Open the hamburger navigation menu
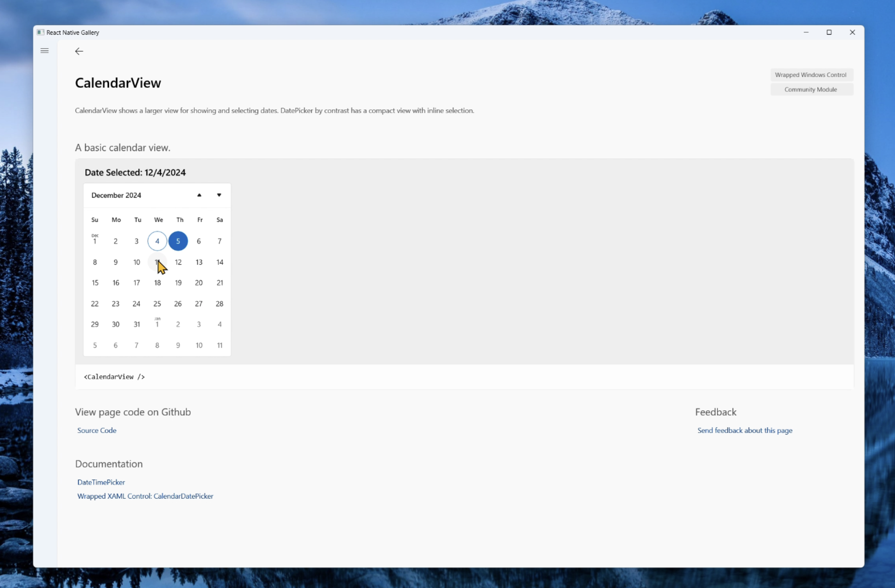Screen dimensions: 895x588 pyautogui.click(x=44, y=51)
